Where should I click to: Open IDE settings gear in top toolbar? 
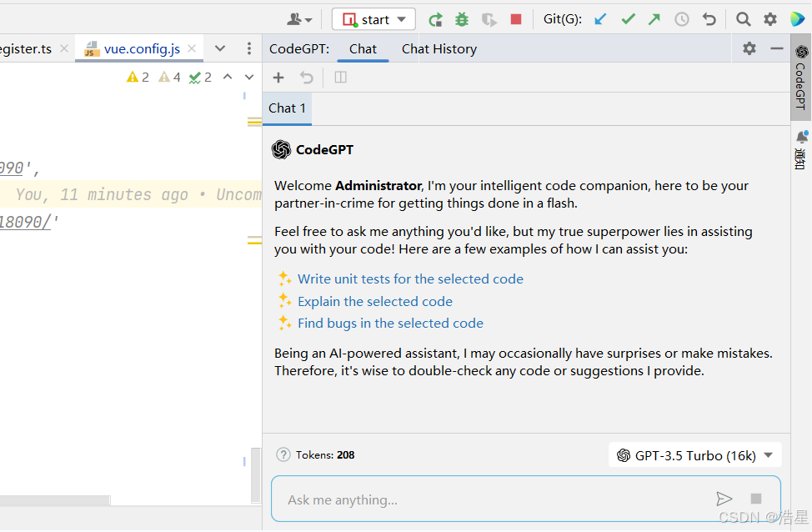click(770, 19)
